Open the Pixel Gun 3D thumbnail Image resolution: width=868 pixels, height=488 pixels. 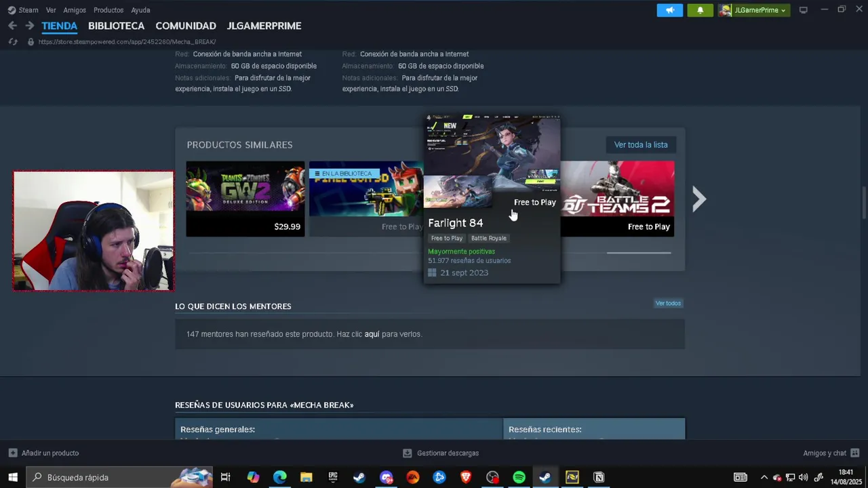click(366, 199)
